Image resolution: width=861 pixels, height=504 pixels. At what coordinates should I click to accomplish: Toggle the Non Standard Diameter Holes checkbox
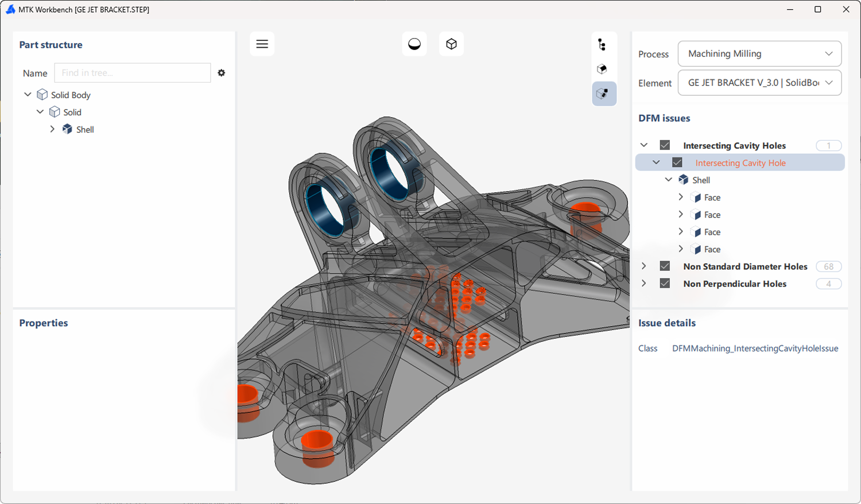(664, 266)
